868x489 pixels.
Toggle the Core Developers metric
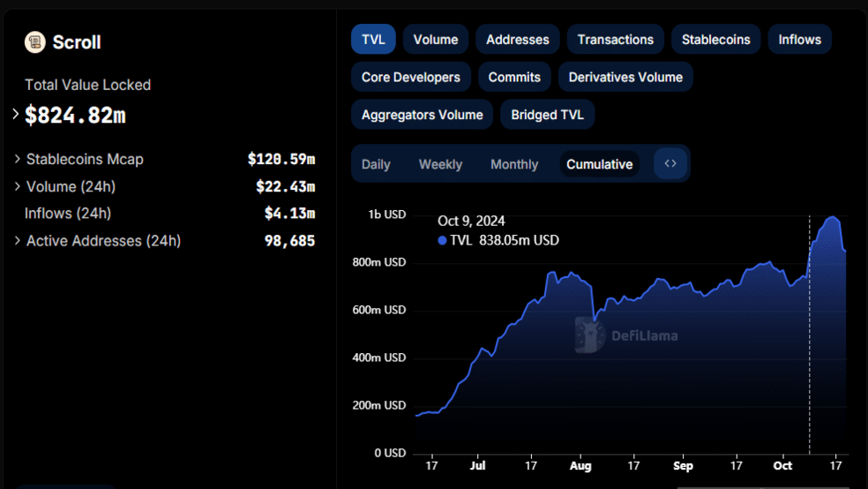(411, 77)
